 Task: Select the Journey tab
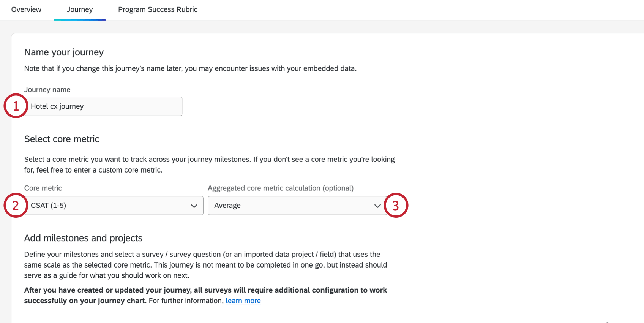(x=80, y=9)
